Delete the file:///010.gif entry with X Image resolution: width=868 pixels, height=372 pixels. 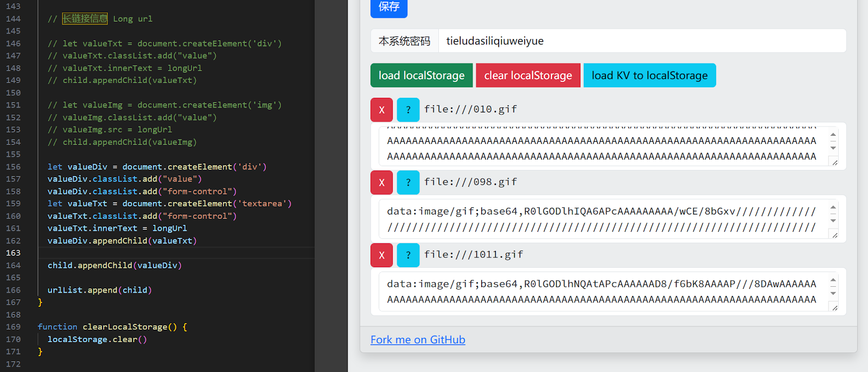(381, 110)
